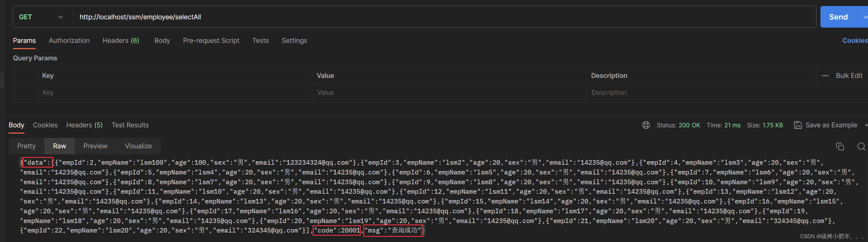Switch response view to Pretty
Viewport: 868px width, 242px height.
pyautogui.click(x=26, y=146)
